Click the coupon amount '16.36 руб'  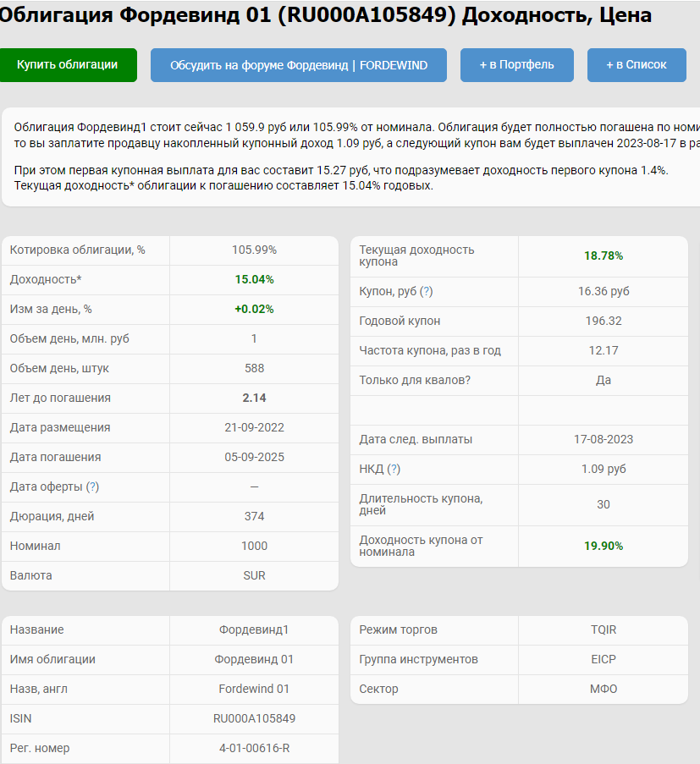[x=604, y=291]
